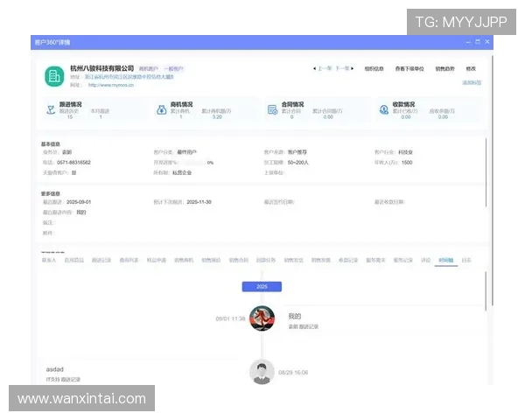Click the dialog's outer vertical scrollbar
The image size is (525, 420).
(x=493, y=180)
